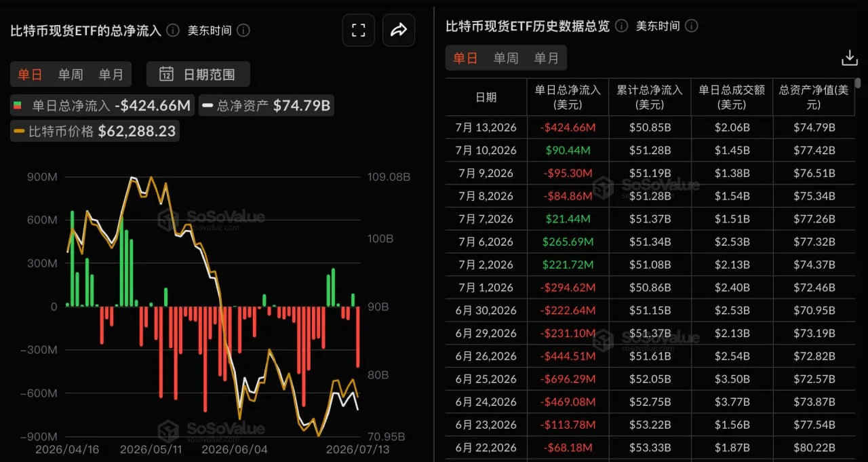Click the download table data icon
The image size is (868, 462).
point(850,58)
